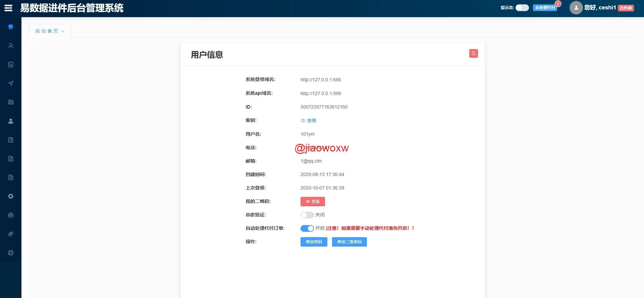Open the settings gear icon in sidebar
Screen dimensions: 644x298
(11, 196)
